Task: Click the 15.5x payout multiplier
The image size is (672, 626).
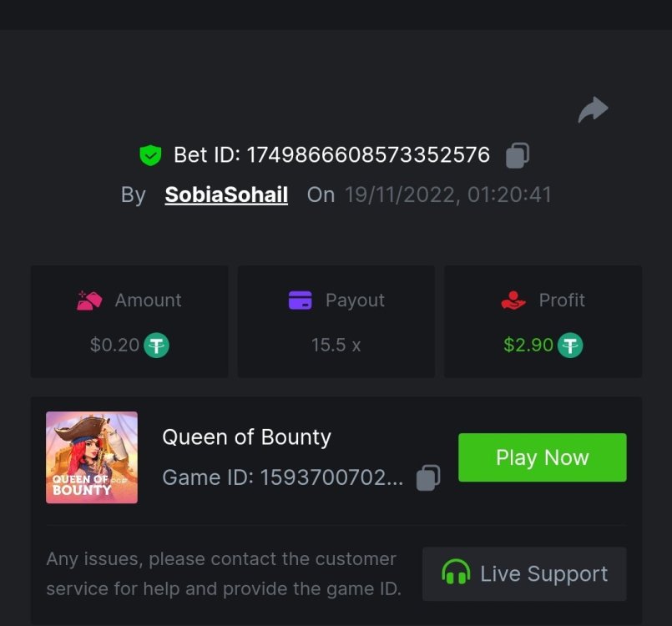Action: tap(336, 344)
